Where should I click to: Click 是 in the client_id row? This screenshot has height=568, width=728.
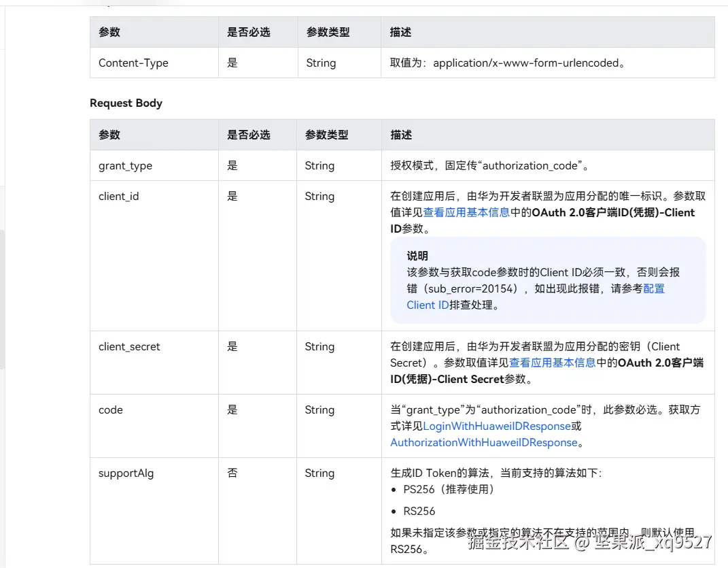pyautogui.click(x=232, y=196)
